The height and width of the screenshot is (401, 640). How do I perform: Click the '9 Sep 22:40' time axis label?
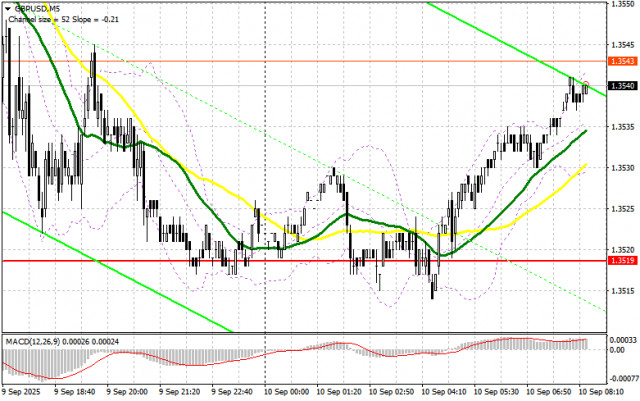[232, 392]
